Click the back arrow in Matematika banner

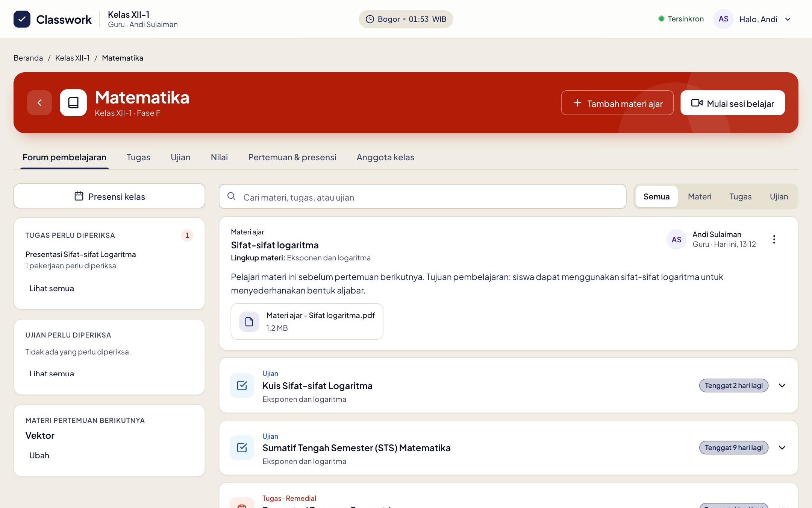(39, 103)
